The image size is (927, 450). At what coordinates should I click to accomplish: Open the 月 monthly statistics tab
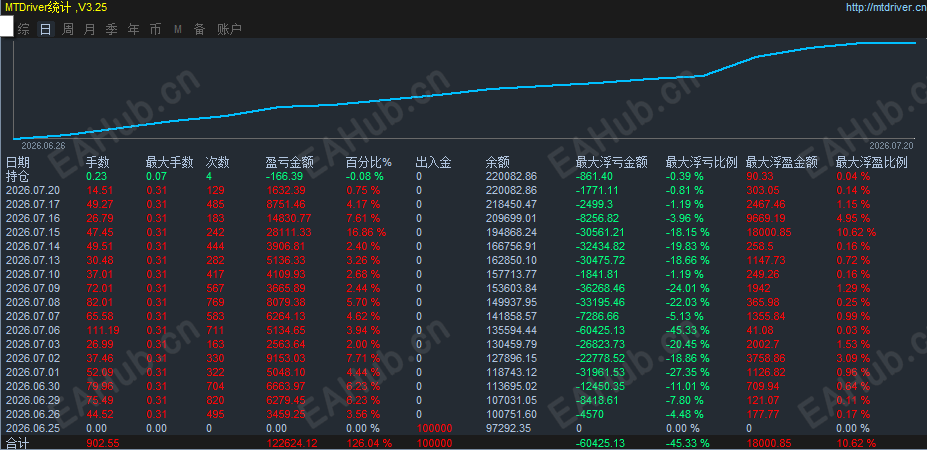click(89, 29)
